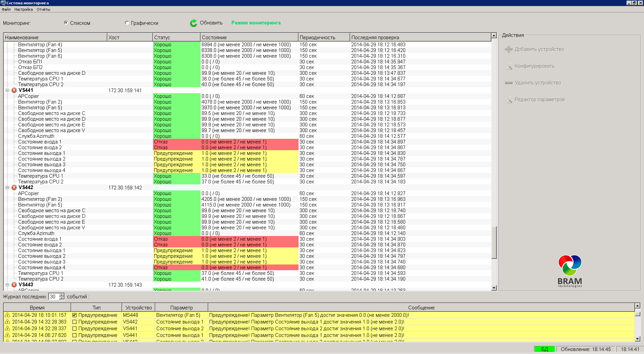Click the tools icon beside Конфигурировать

(x=509, y=66)
